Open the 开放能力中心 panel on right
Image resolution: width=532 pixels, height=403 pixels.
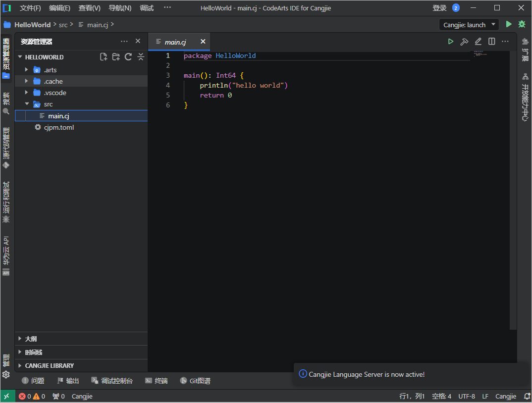coord(525,97)
